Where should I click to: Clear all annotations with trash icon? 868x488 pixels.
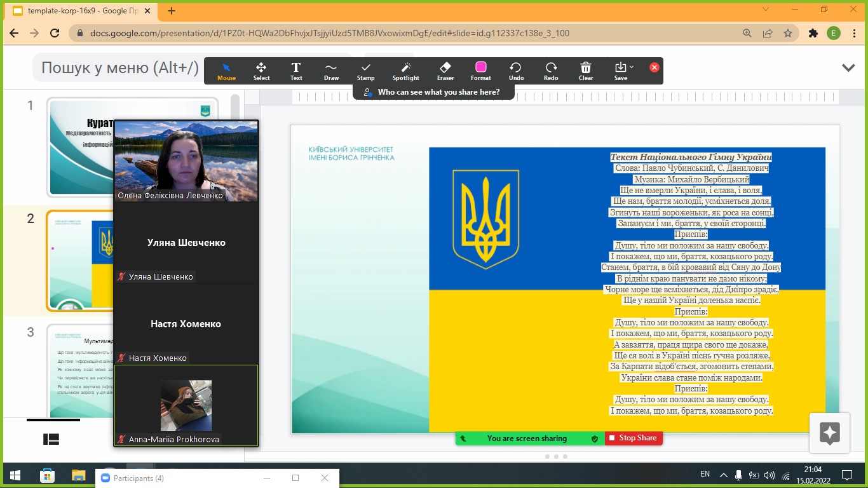point(586,71)
